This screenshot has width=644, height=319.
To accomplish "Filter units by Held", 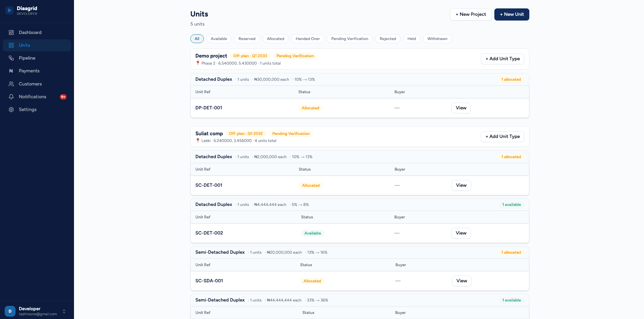I will [412, 39].
